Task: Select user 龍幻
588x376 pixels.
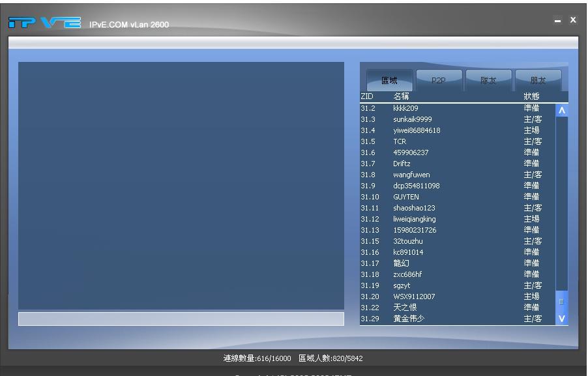Action: (x=458, y=263)
